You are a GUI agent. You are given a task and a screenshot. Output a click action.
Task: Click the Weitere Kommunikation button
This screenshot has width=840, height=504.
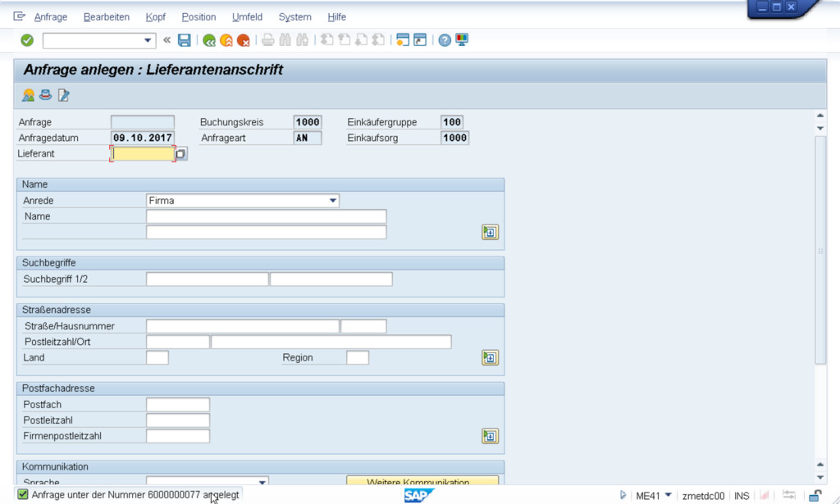tap(422, 481)
